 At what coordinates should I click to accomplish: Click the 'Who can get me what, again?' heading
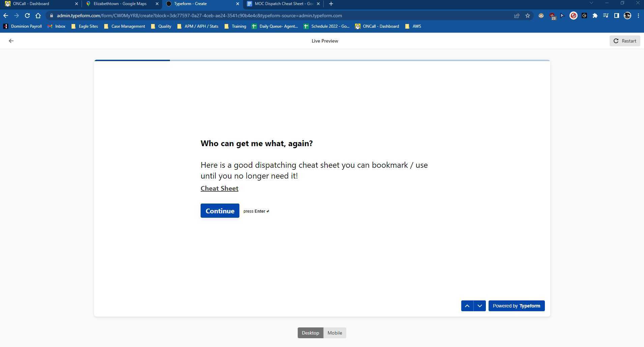click(x=257, y=143)
